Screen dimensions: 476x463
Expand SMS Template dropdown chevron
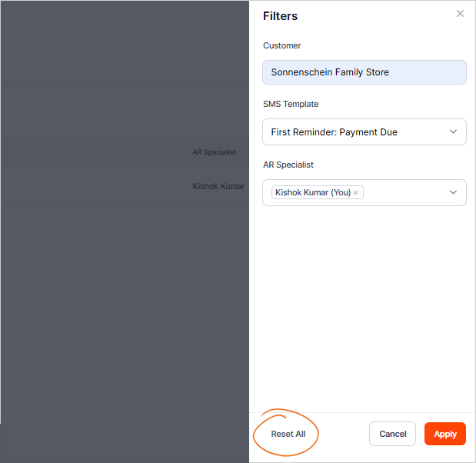click(x=453, y=132)
